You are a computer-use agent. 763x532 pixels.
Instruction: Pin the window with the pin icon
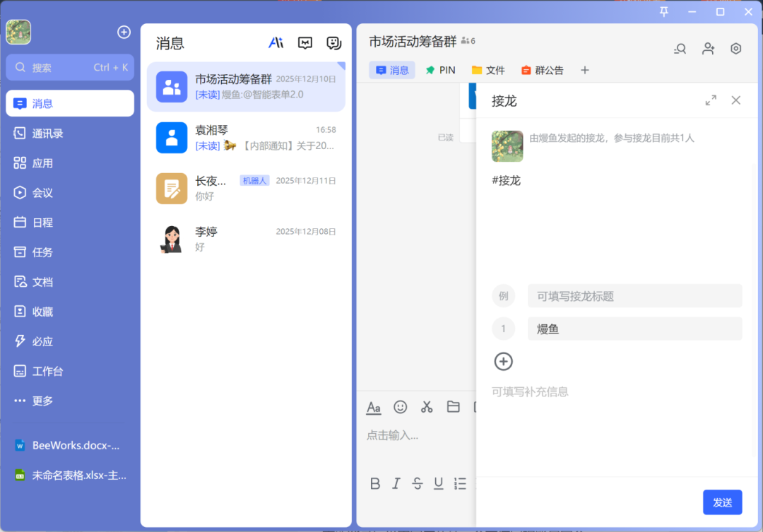pyautogui.click(x=663, y=12)
